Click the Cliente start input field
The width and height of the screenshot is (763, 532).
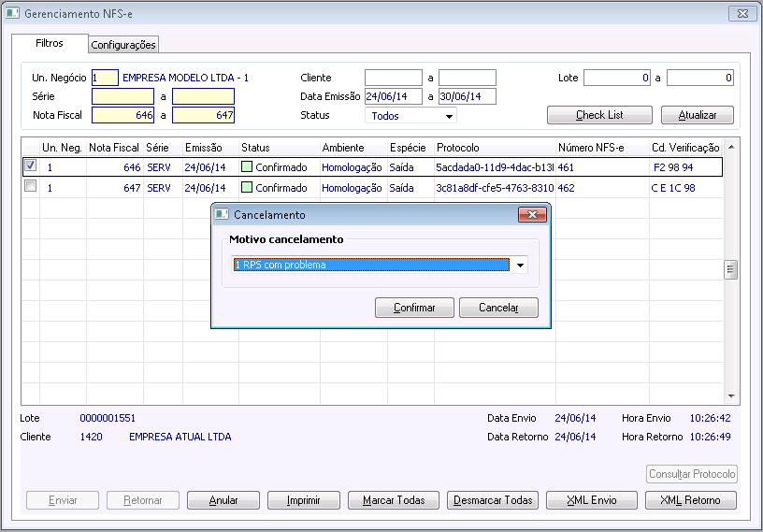(394, 78)
